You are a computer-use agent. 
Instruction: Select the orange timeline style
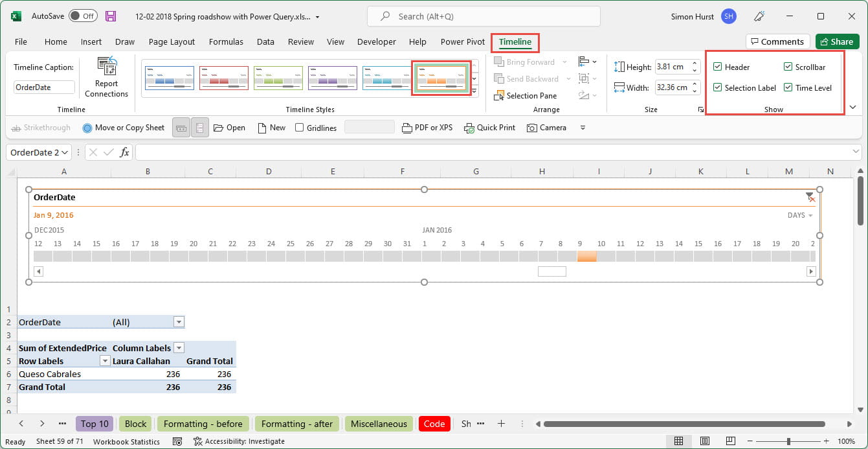(x=441, y=78)
